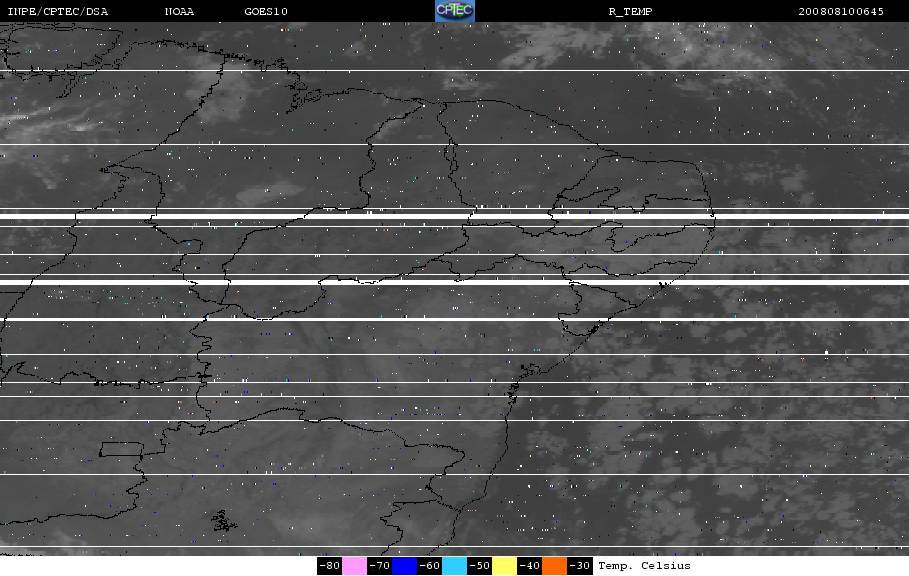The image size is (909, 576).
Task: Select the pink -80 color swatch
Action: click(354, 566)
